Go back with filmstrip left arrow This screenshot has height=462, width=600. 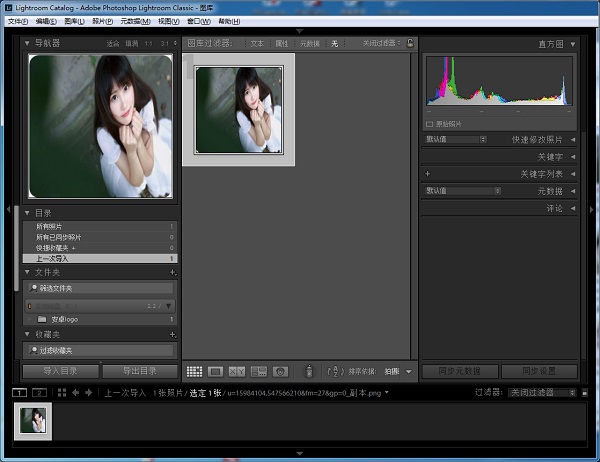76,393
